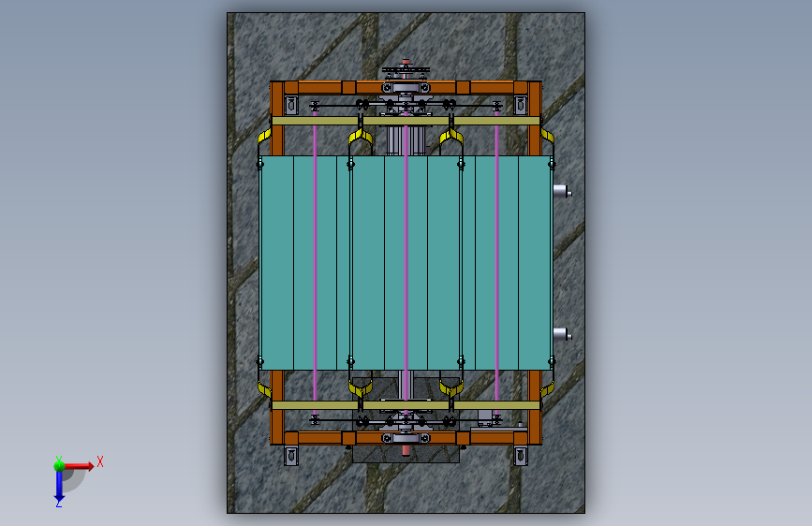Select the top orange frame beam

[406, 87]
